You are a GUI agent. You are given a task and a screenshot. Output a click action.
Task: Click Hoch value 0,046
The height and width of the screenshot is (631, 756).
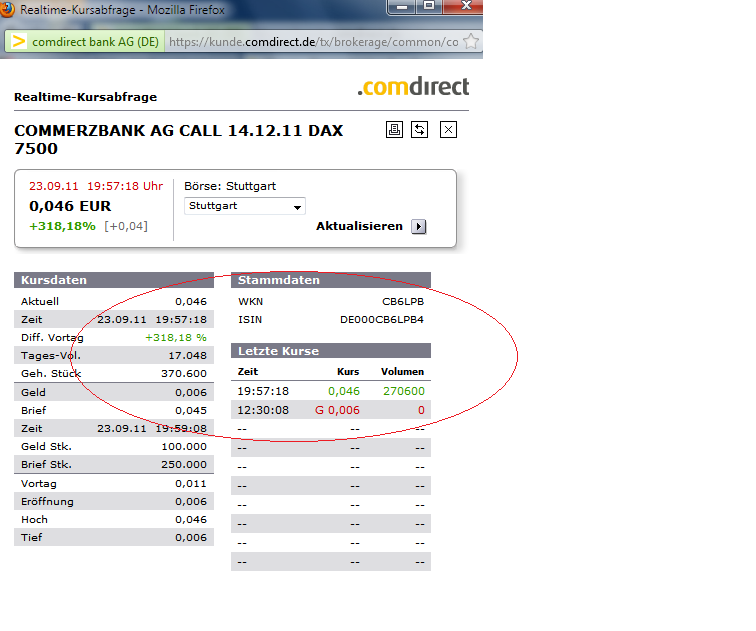pyautogui.click(x=191, y=520)
